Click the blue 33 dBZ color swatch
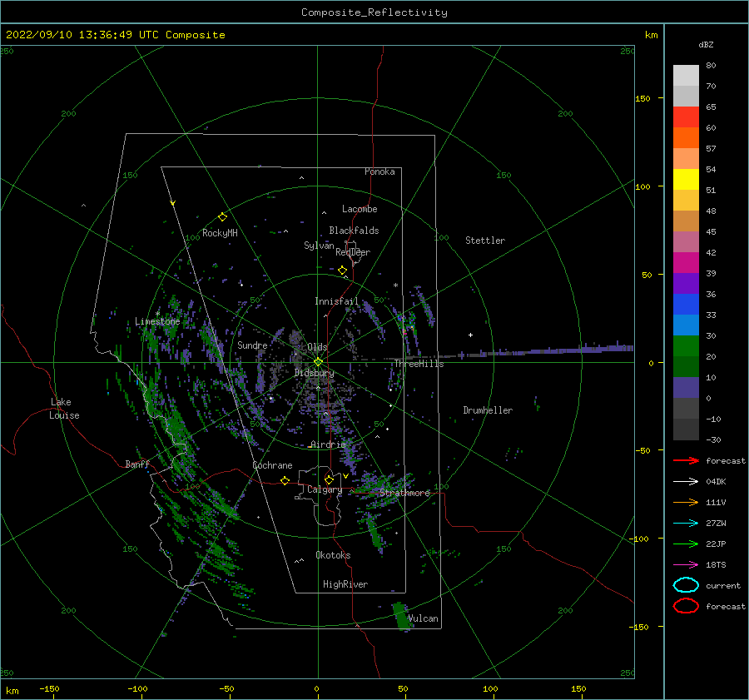Viewport: 749px width, 700px height. click(x=686, y=304)
